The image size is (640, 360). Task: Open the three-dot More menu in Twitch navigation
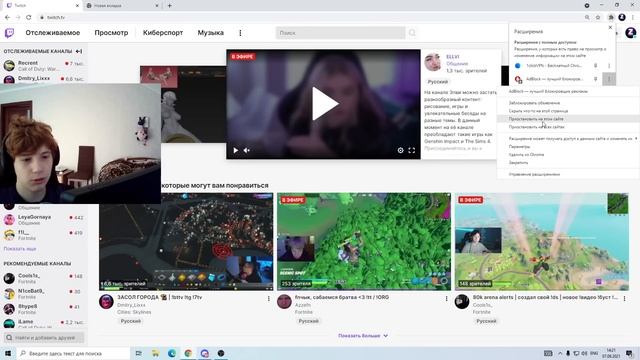click(x=240, y=33)
